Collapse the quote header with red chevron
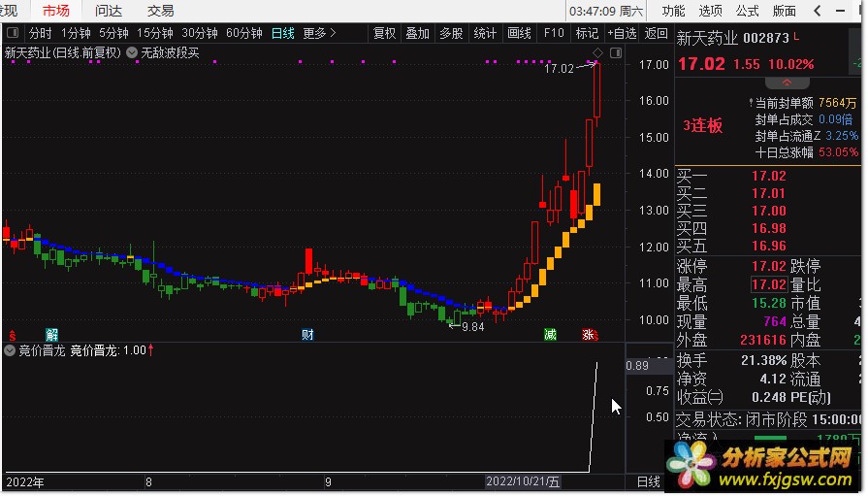 (787, 83)
